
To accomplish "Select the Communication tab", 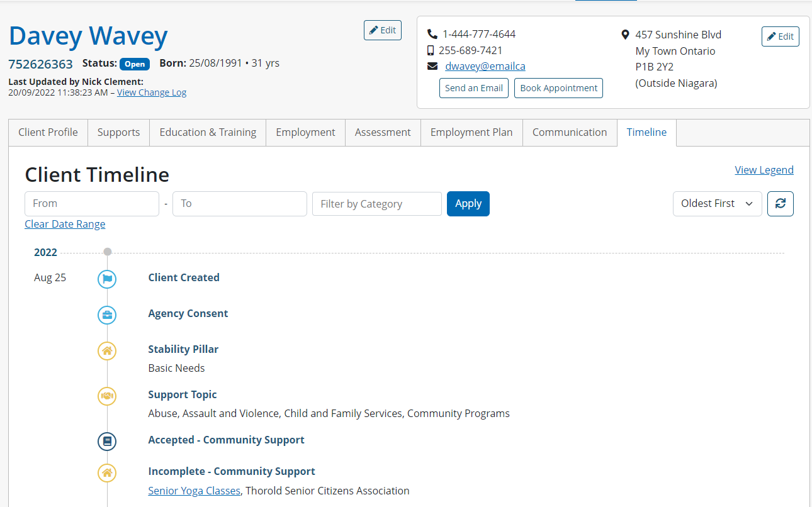I will pyautogui.click(x=569, y=133).
